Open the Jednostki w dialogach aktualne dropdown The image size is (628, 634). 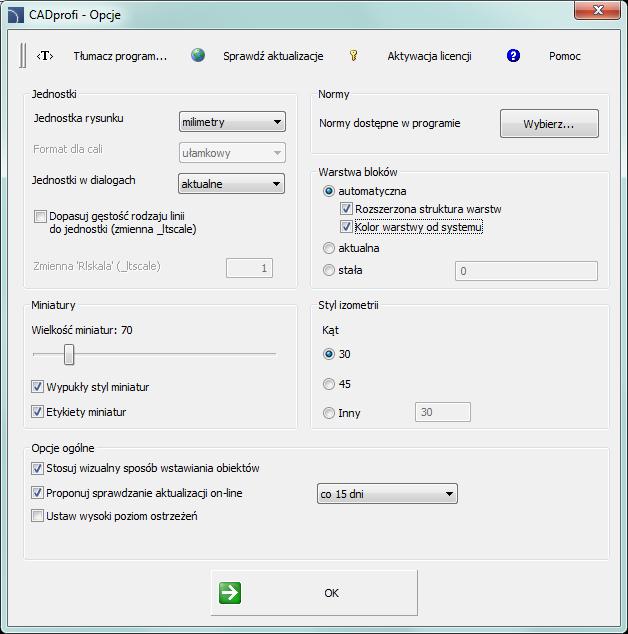tap(231, 184)
